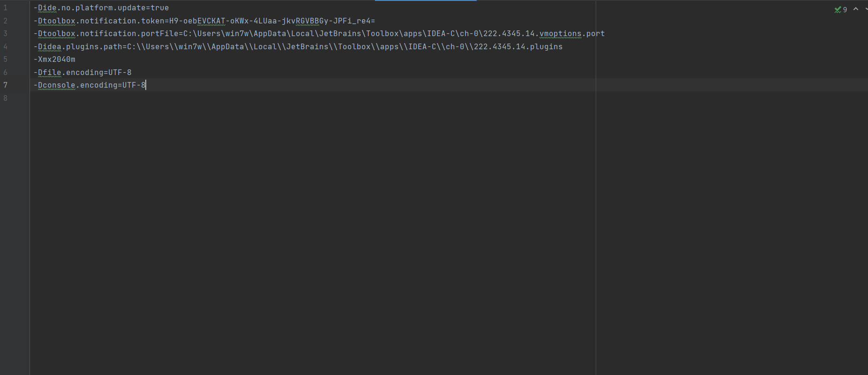This screenshot has height=375, width=868.
Task: Click the underlined token part EVCKAT
Action: point(211,21)
